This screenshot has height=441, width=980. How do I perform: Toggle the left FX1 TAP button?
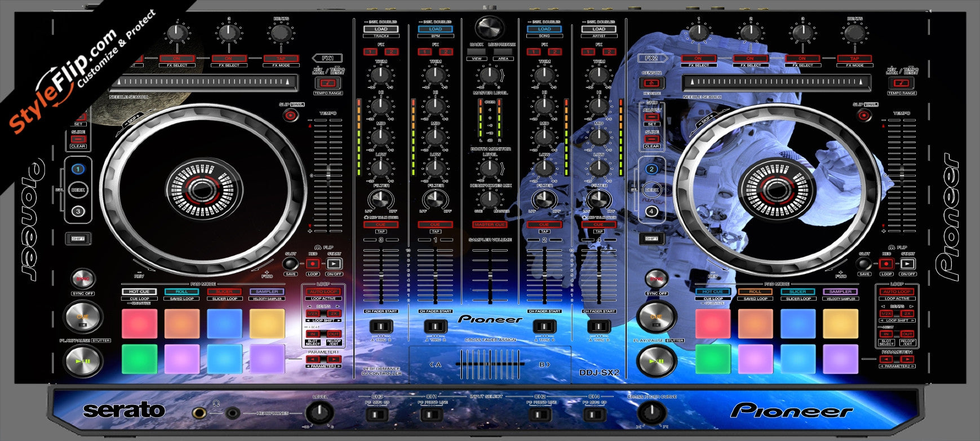pos(281,58)
